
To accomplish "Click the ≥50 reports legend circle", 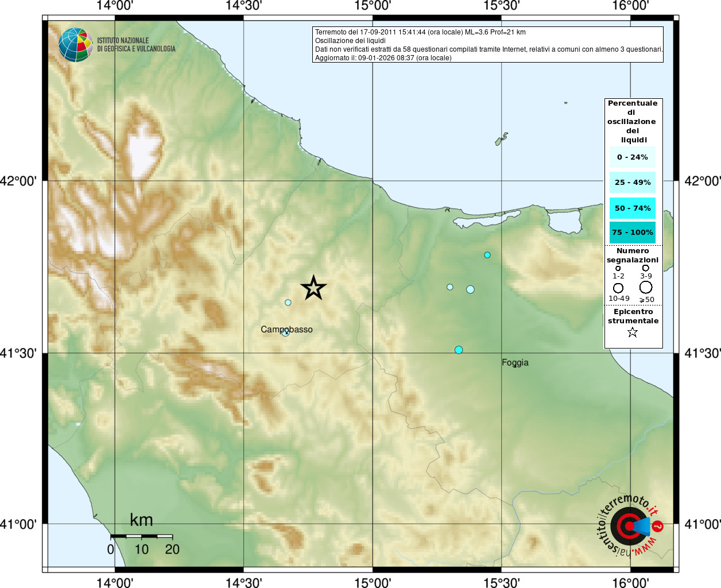I will pos(646,287).
